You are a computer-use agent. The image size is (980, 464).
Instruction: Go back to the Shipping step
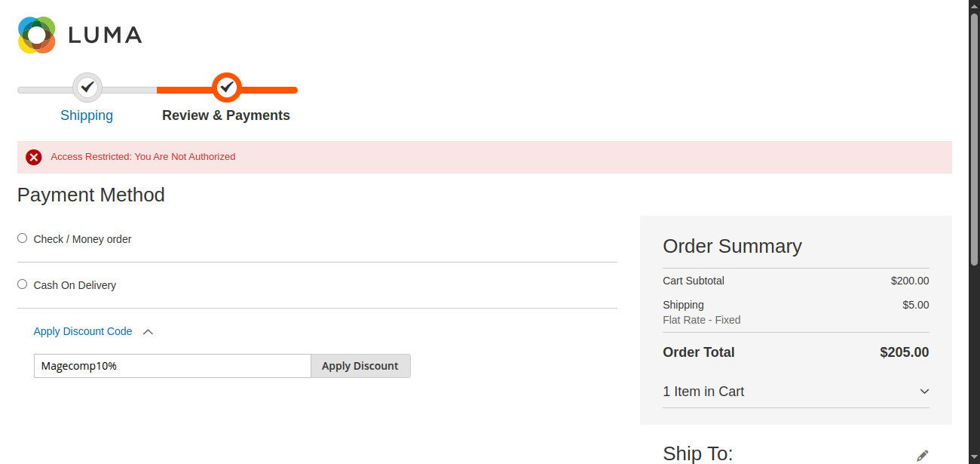click(87, 115)
